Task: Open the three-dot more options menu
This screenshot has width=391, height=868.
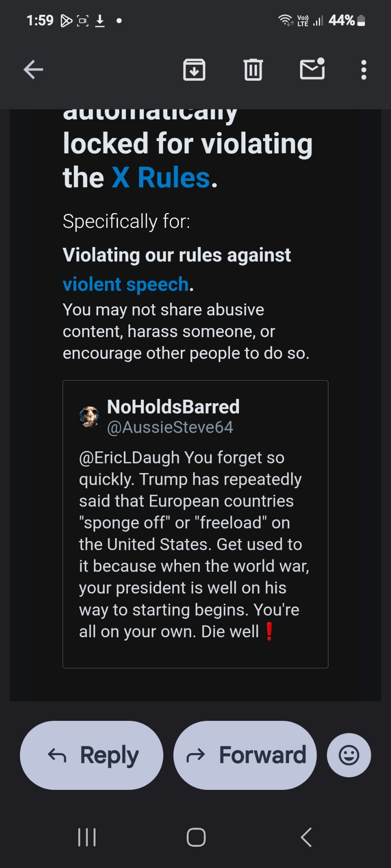Action: pyautogui.click(x=364, y=69)
